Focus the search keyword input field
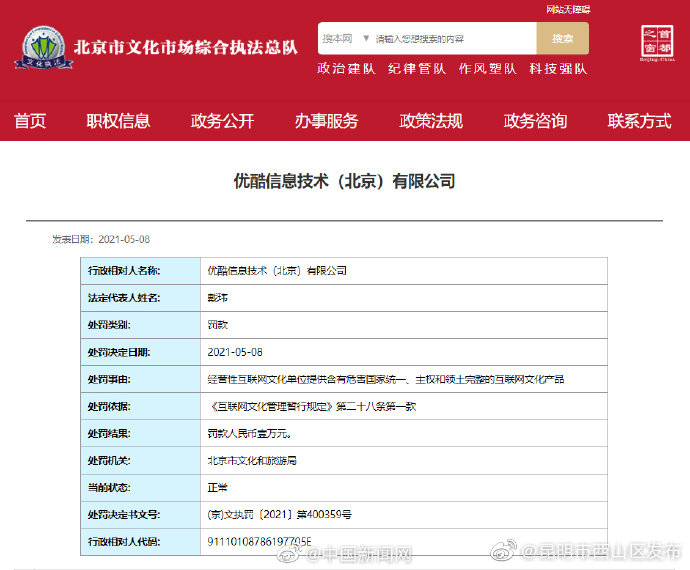The height and width of the screenshot is (570, 690). 454,39
